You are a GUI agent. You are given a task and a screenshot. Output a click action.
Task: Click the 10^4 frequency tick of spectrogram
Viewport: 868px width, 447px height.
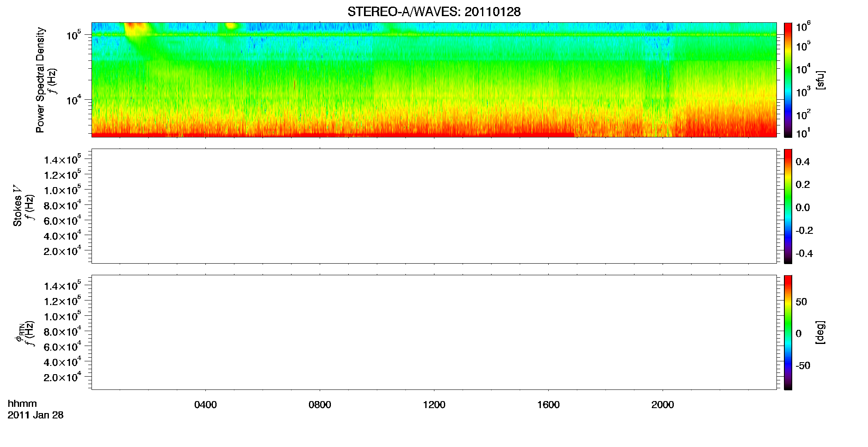click(74, 100)
